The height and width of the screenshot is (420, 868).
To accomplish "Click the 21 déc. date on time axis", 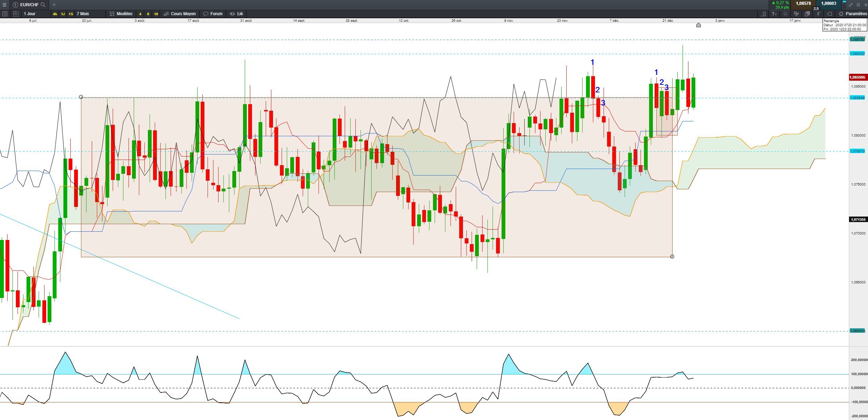I will pos(668,21).
